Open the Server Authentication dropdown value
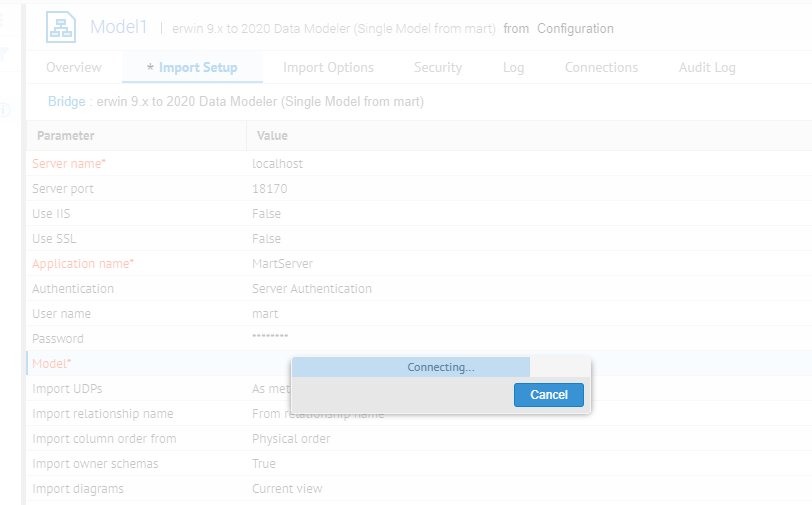812x505 pixels. click(311, 289)
